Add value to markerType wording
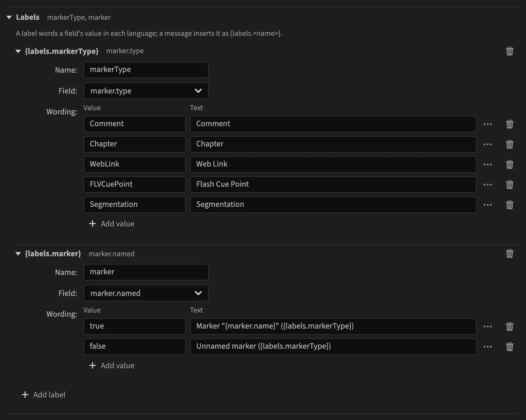This screenshot has height=420, width=526. point(112,224)
